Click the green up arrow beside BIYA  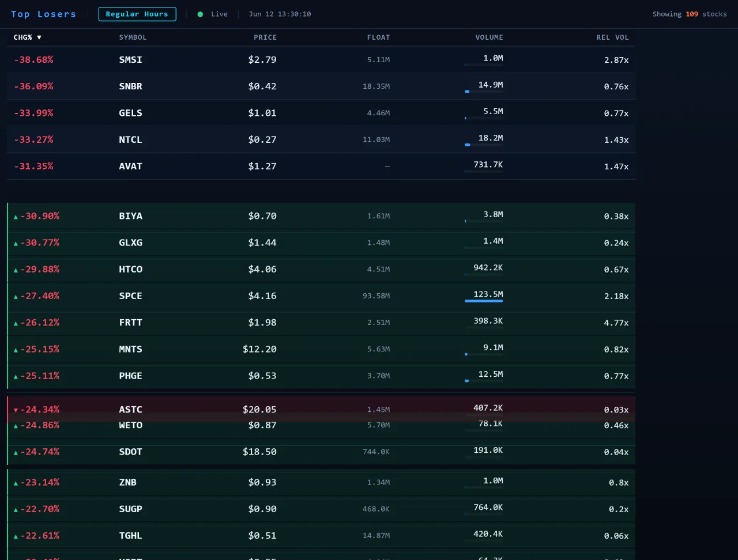(16, 217)
